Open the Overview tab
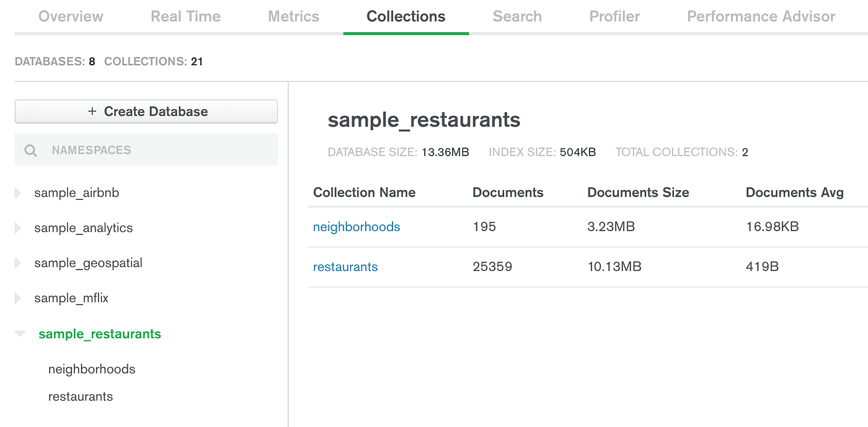868x427 pixels. [71, 16]
